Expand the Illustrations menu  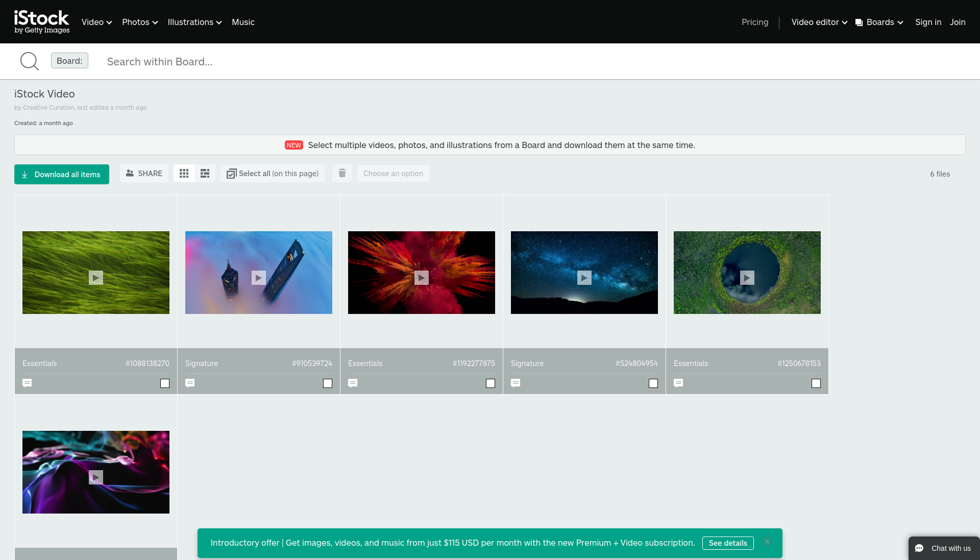pyautogui.click(x=194, y=22)
